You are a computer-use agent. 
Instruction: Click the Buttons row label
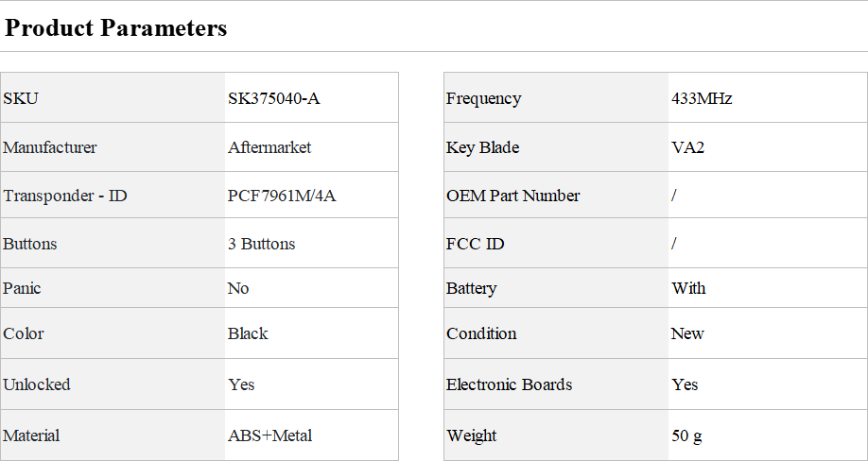click(x=30, y=244)
